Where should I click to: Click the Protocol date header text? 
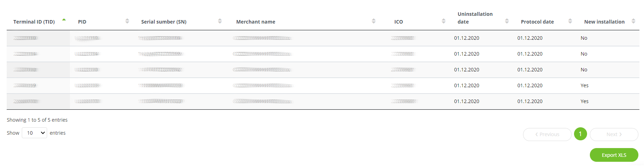[537, 22]
